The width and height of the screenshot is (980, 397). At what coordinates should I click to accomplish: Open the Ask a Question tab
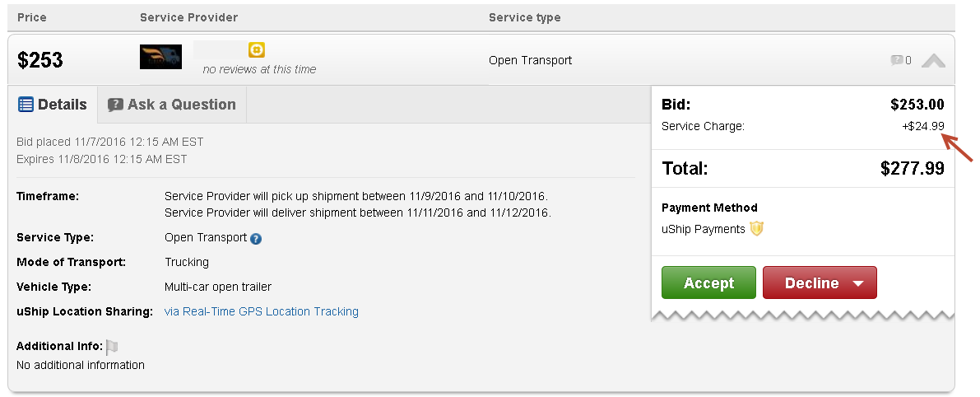pyautogui.click(x=171, y=105)
